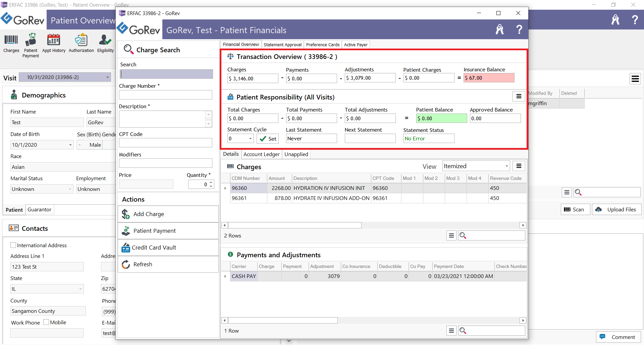The height and width of the screenshot is (345, 644).
Task: Open hamburger menu in Patient Overview right panel
Action: click(635, 79)
